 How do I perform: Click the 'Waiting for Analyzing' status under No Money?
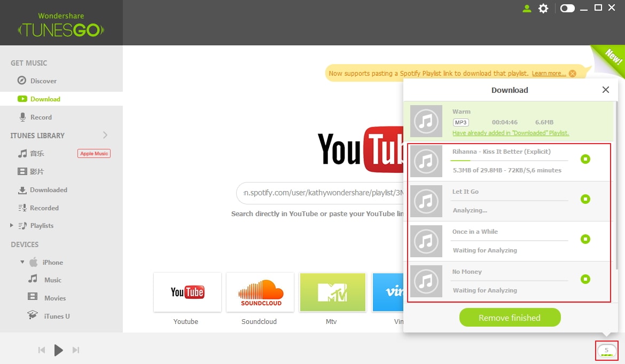[x=485, y=290]
